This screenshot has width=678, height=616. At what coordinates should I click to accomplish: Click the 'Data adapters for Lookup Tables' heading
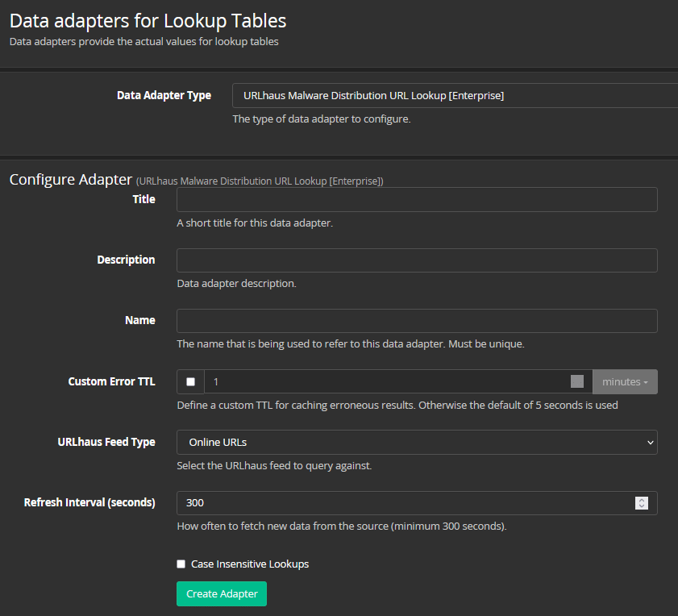click(148, 20)
